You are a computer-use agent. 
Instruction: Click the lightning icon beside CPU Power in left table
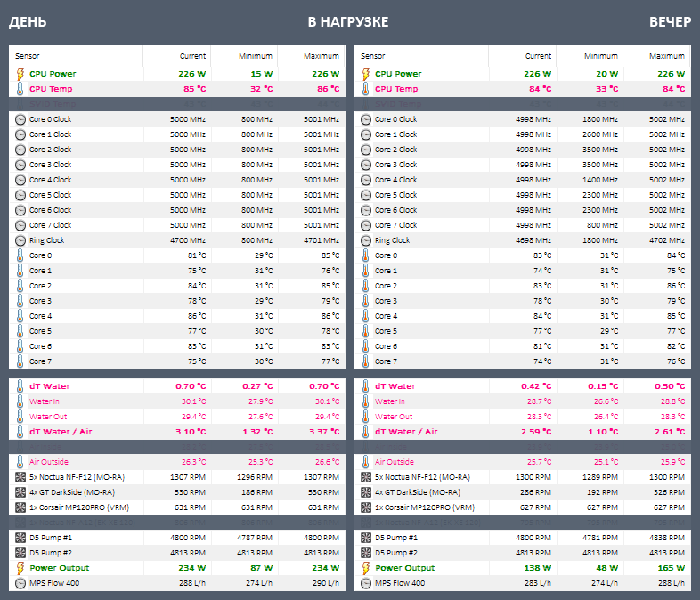click(20, 74)
